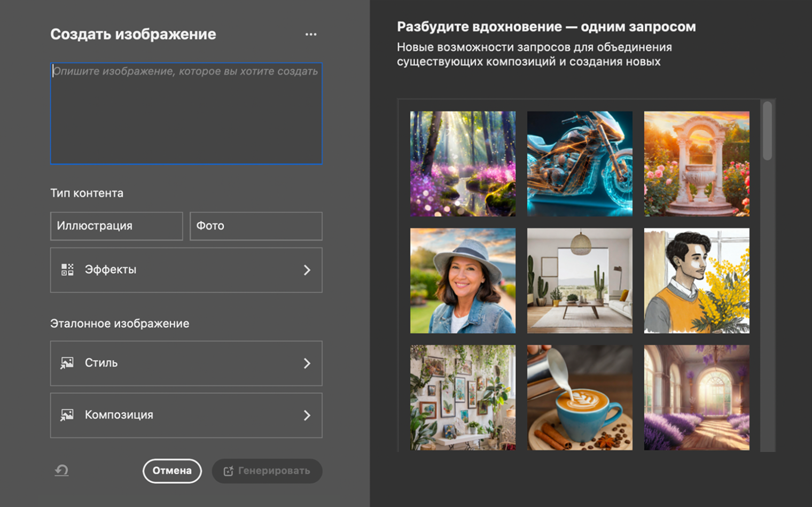The height and width of the screenshot is (507, 812).
Task: Expand the Эффекты chevron
Action: (x=307, y=270)
